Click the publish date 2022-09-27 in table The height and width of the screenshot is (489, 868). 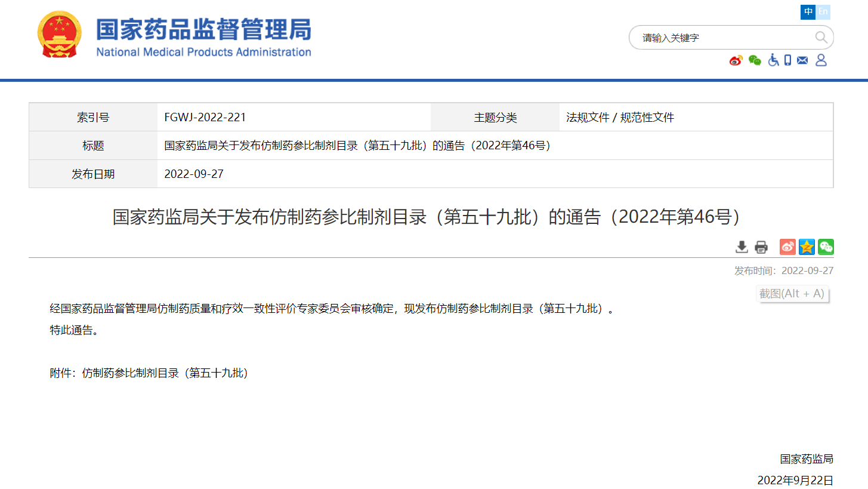coord(194,174)
